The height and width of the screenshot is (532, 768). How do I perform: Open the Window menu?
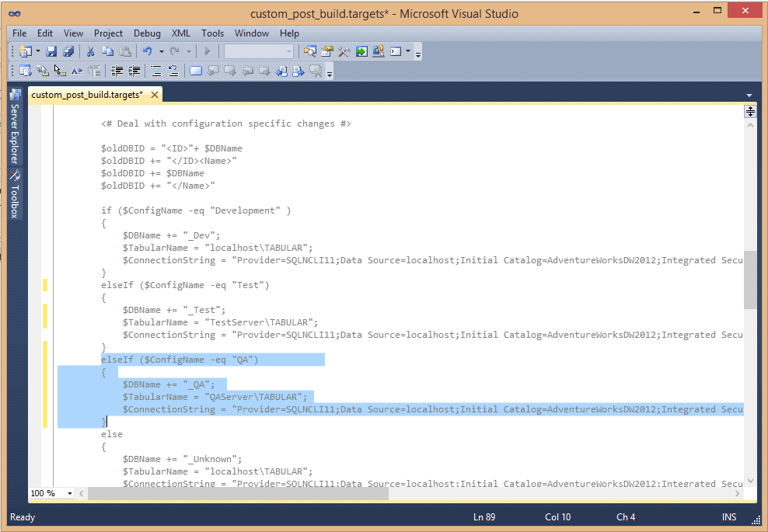tap(252, 33)
